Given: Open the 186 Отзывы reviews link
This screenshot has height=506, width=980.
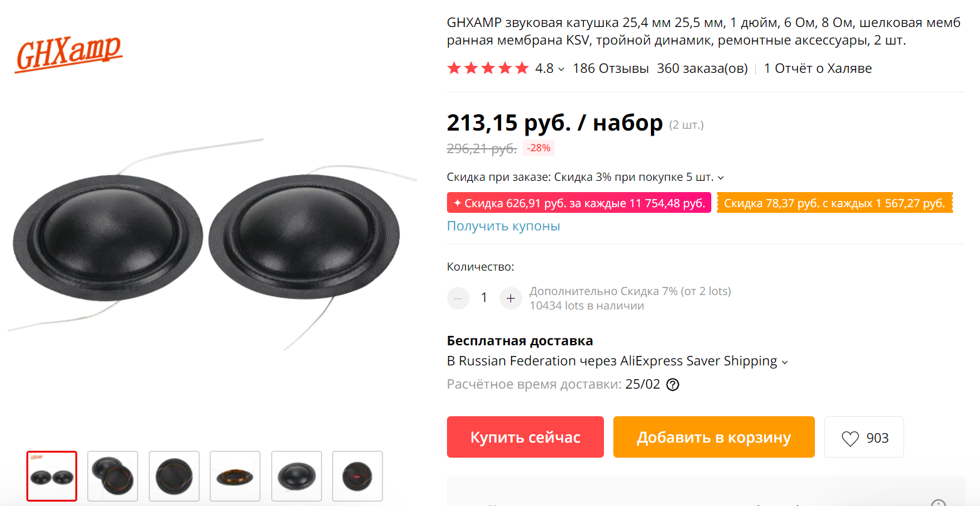Looking at the screenshot, I should tap(611, 68).
